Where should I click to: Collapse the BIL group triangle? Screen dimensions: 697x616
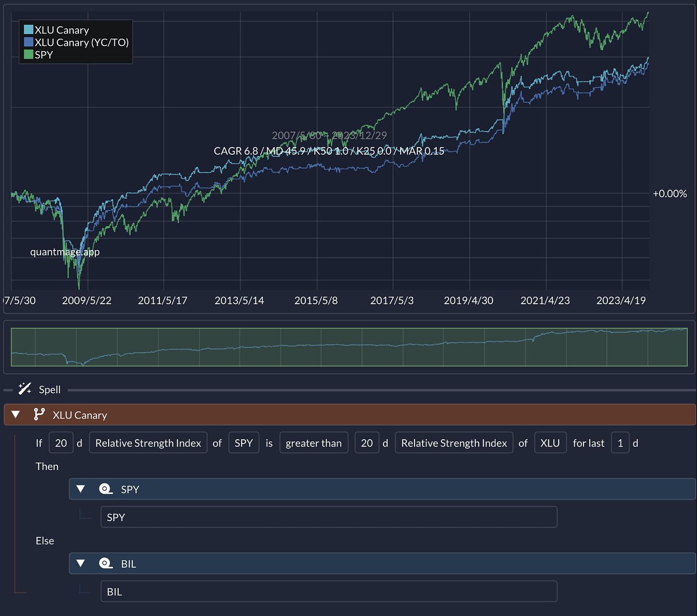(x=80, y=563)
